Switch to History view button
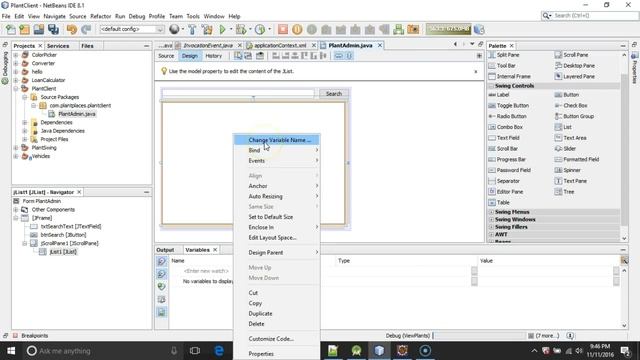Screen dimensions: 640x360 click(x=213, y=56)
